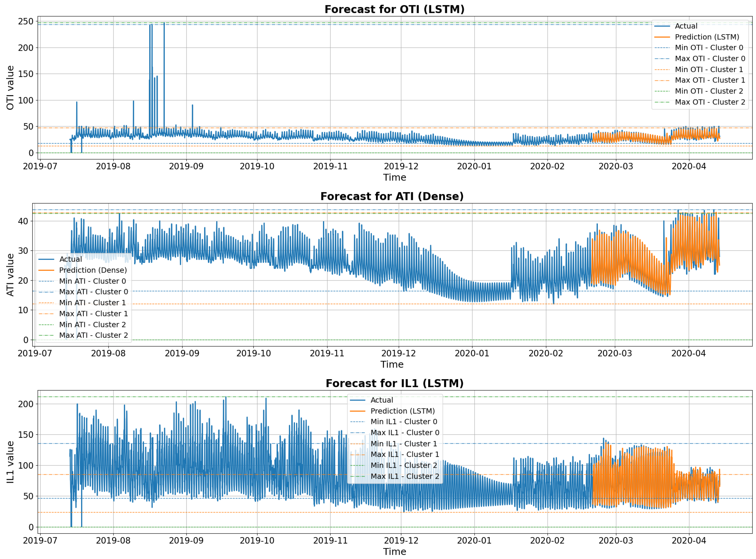756x559 pixels.
Task: Click the 'Forecast for ATI (Dense)' title
Action: click(392, 196)
